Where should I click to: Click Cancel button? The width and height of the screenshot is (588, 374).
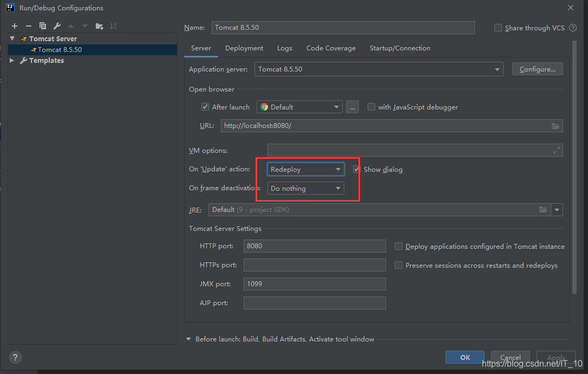[x=511, y=358]
